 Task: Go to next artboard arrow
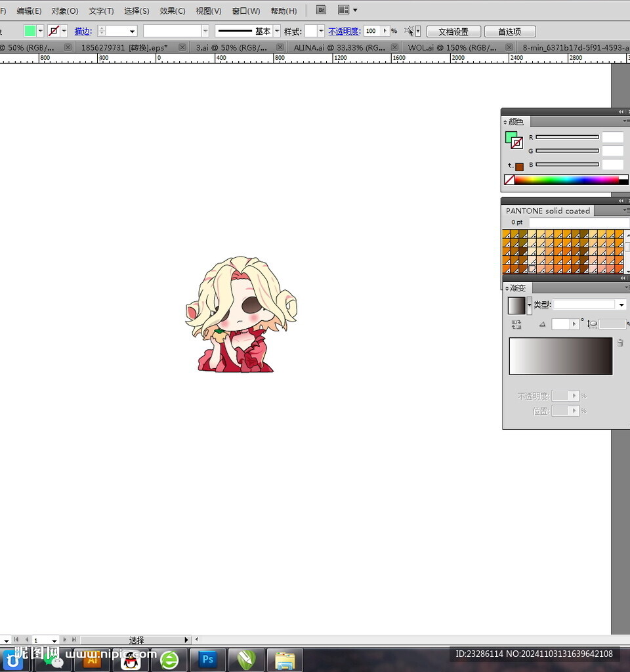(65, 639)
